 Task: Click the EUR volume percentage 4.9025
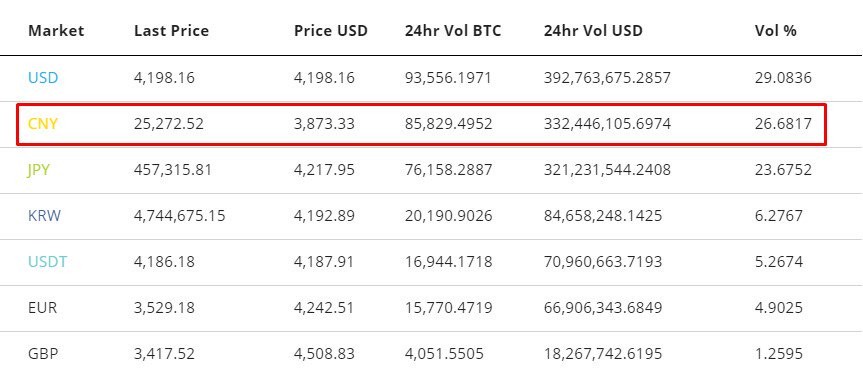pos(779,307)
